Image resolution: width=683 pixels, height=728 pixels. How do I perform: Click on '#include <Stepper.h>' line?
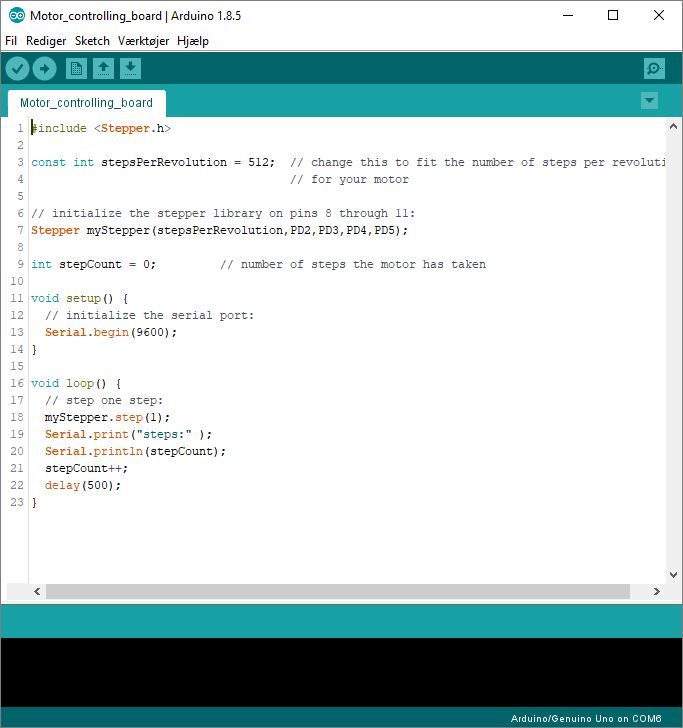point(101,128)
